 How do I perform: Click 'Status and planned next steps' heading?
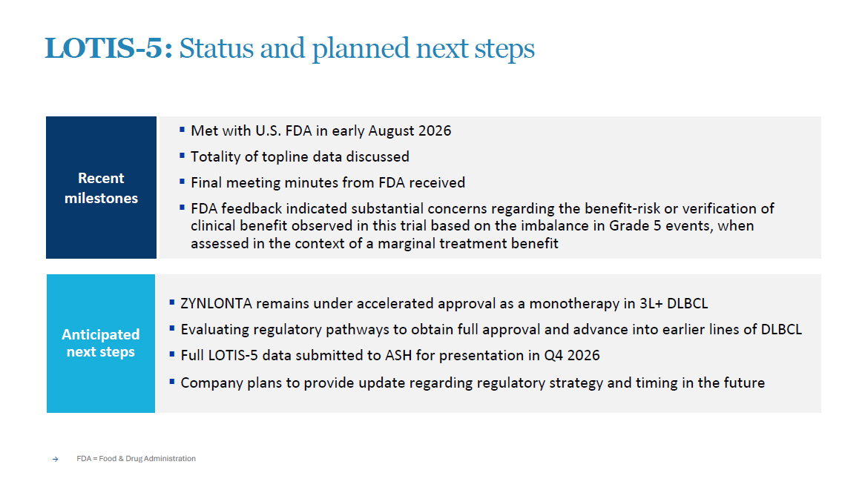(357, 49)
